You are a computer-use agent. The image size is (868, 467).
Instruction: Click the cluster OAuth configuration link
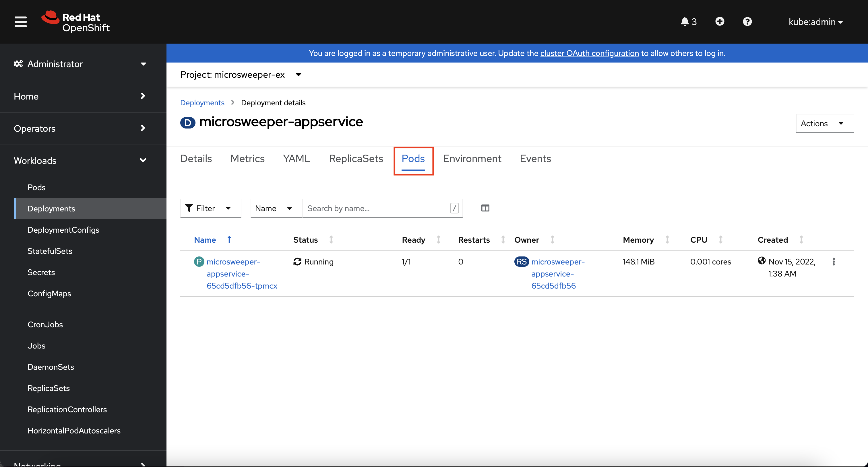click(590, 53)
